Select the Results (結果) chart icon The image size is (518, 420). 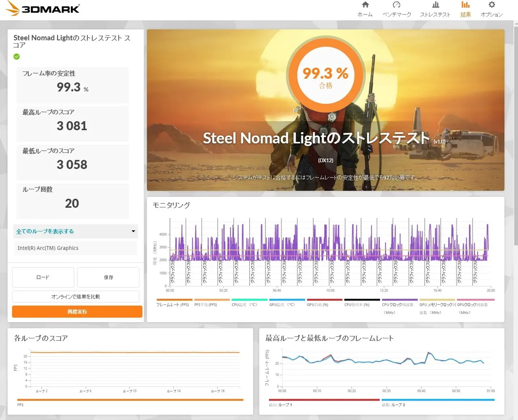(x=465, y=5)
